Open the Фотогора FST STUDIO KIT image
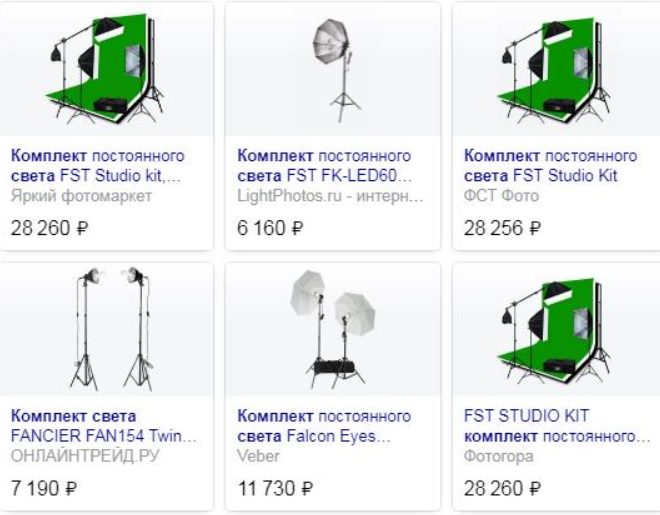This screenshot has height=515, width=660. (x=556, y=330)
